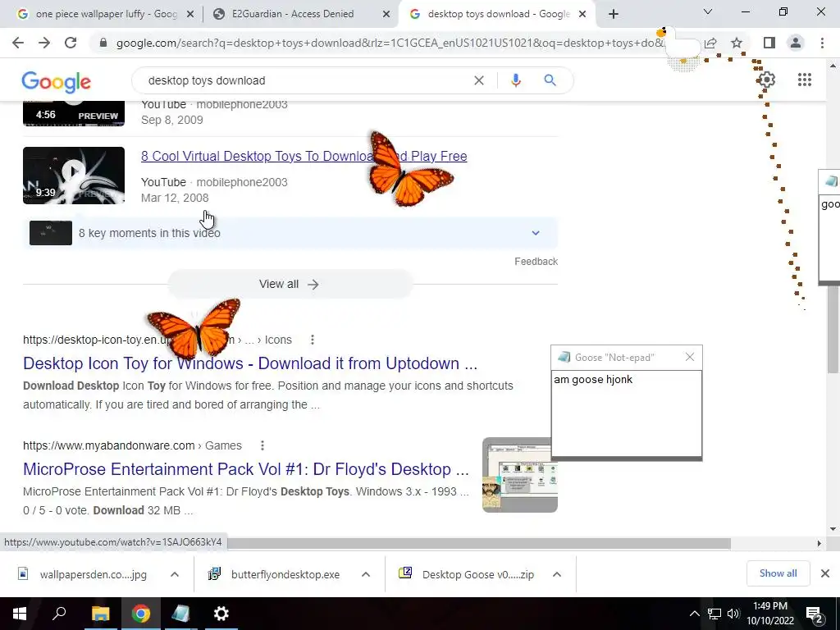Open Settings from the taskbar
Viewport: 840px width, 630px height.
221,614
